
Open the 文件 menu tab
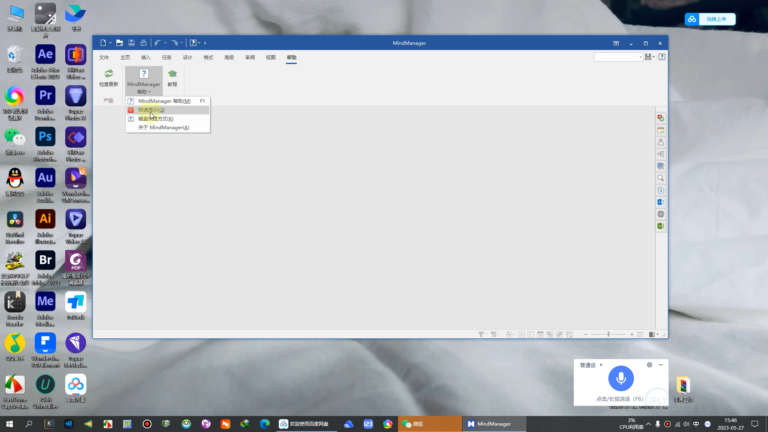pyautogui.click(x=104, y=57)
